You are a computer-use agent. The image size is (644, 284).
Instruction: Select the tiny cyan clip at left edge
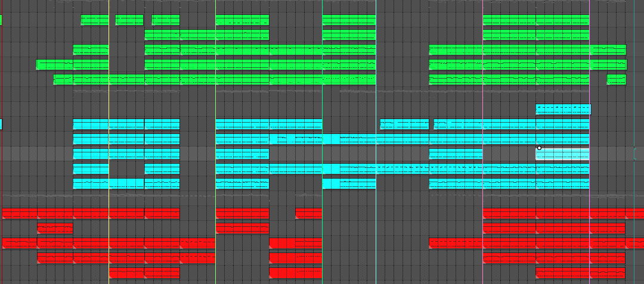coord(1,124)
